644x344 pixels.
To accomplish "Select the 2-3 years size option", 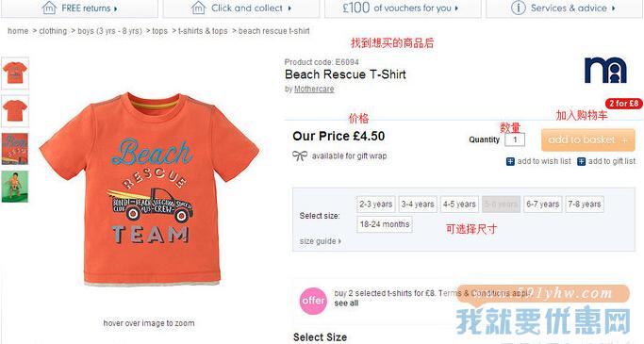I will pos(376,204).
